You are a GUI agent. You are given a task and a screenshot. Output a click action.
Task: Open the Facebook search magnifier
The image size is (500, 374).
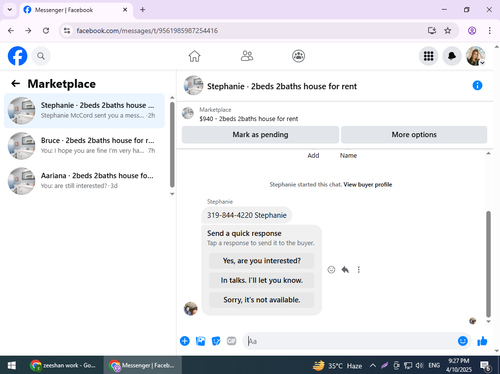point(41,56)
